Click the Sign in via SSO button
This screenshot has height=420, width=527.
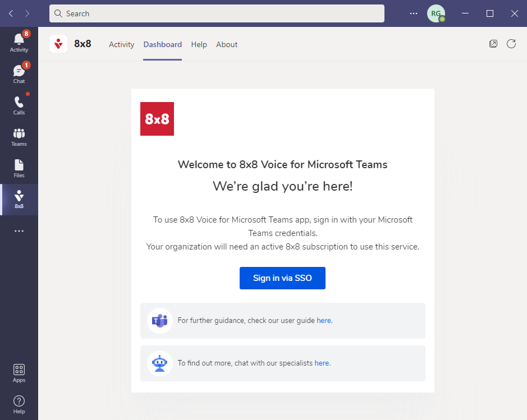[x=282, y=278]
